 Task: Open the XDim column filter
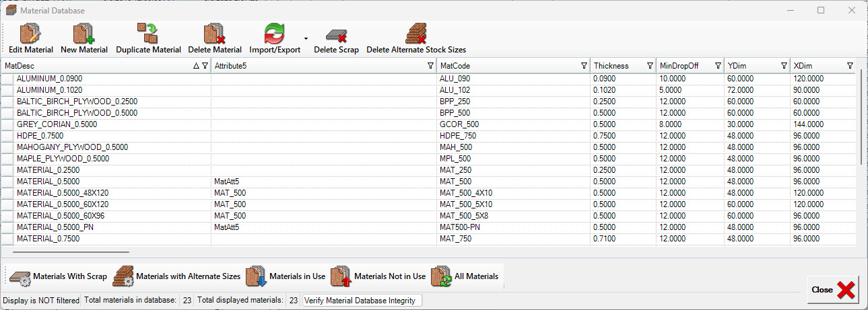(850, 66)
